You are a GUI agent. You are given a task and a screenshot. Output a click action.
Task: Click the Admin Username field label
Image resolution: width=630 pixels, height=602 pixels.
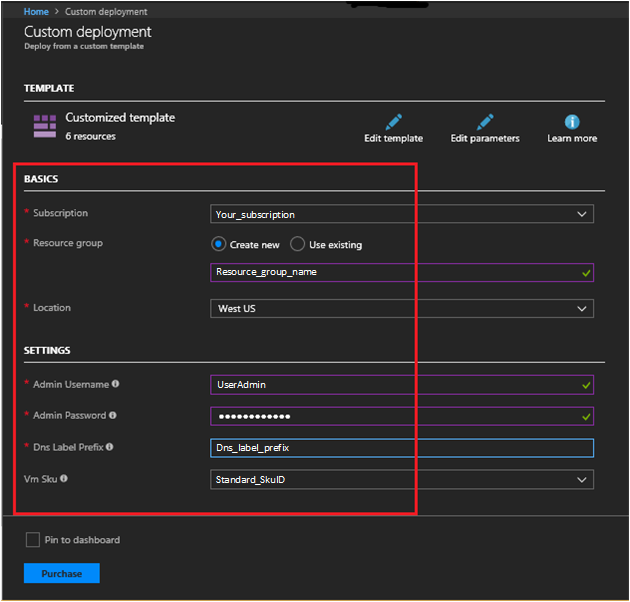[x=71, y=384]
